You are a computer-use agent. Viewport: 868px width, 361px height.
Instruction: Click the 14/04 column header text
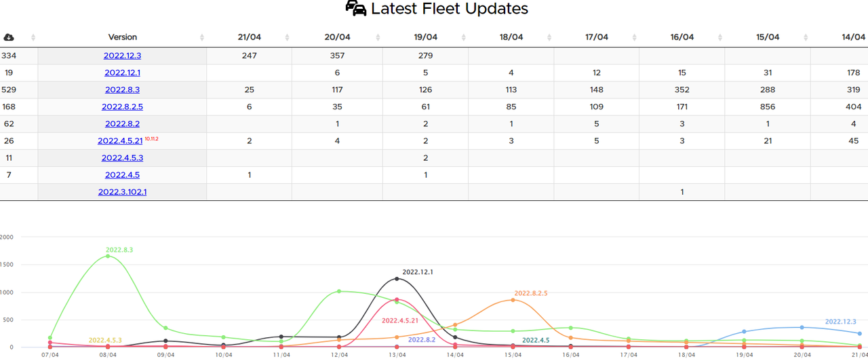(x=853, y=37)
